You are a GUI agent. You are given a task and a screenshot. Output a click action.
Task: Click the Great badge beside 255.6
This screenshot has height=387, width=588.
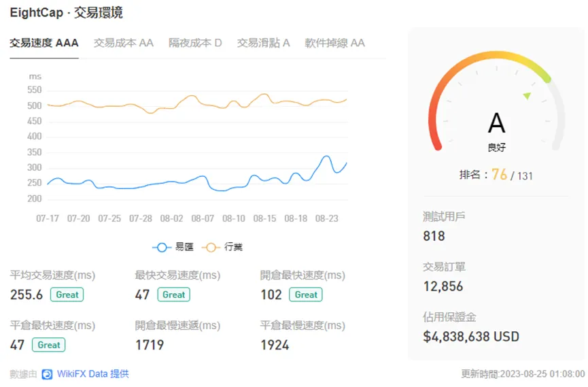(67, 295)
